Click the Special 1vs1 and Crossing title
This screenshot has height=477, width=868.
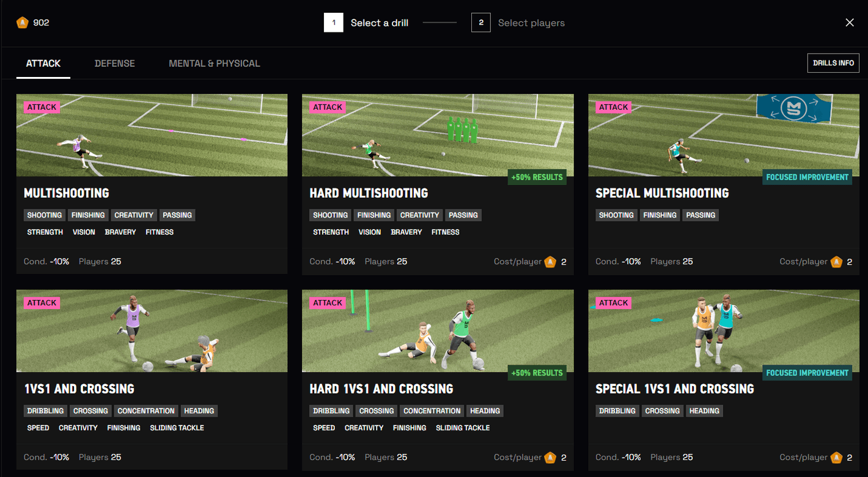tap(674, 389)
